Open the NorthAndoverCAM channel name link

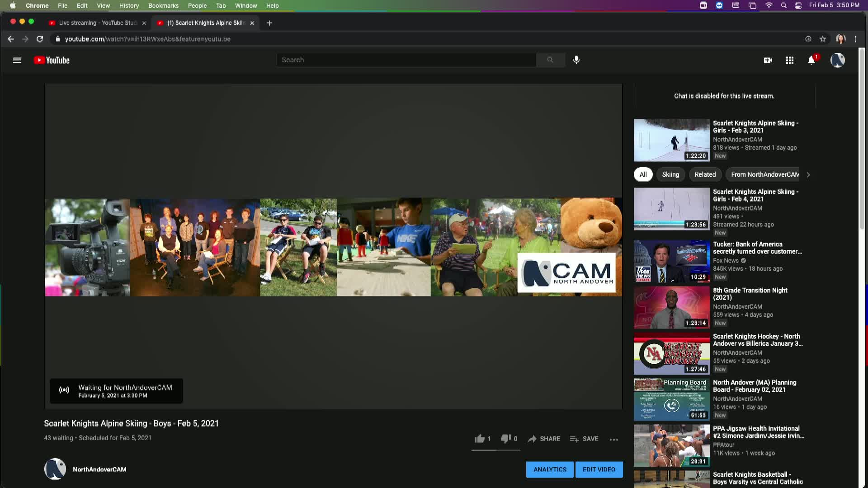99,469
